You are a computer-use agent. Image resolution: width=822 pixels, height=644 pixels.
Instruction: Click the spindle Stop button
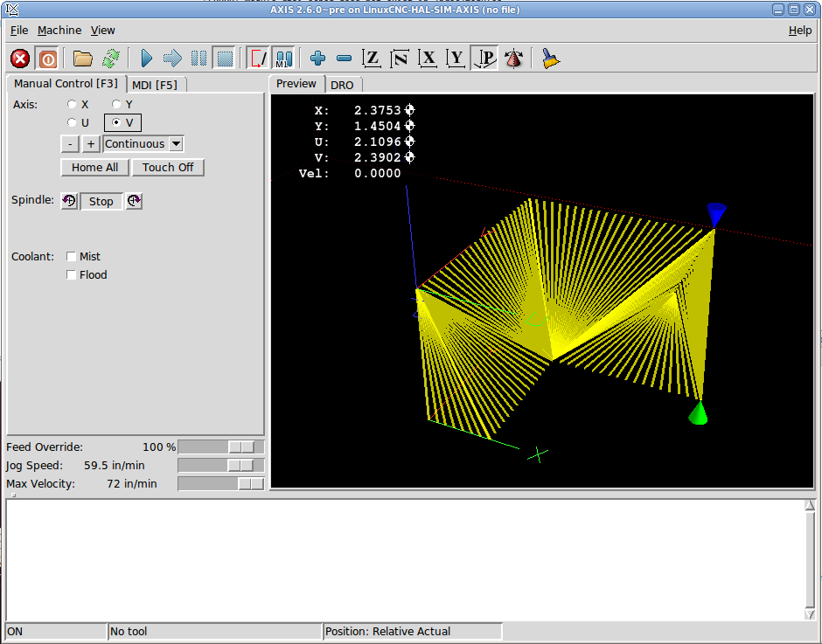click(101, 201)
